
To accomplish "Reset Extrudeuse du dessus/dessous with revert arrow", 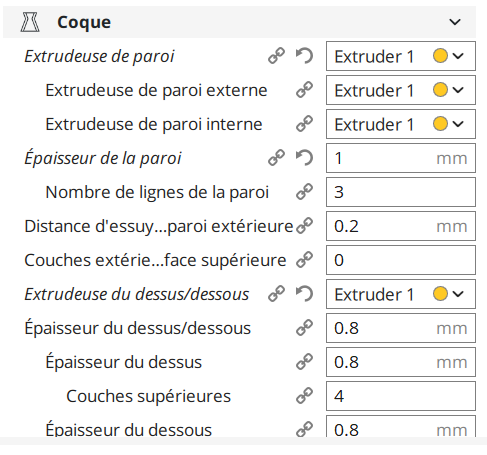I will coord(304,294).
